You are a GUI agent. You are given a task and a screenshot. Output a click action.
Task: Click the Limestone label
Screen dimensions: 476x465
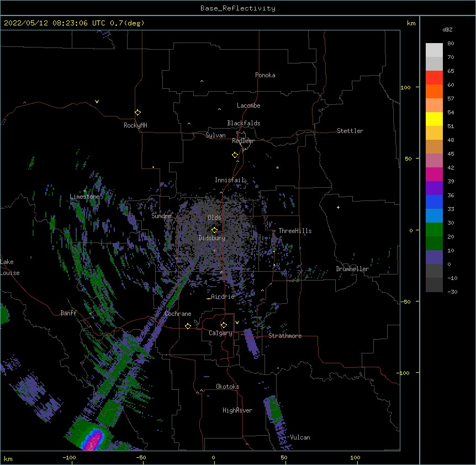pos(84,197)
